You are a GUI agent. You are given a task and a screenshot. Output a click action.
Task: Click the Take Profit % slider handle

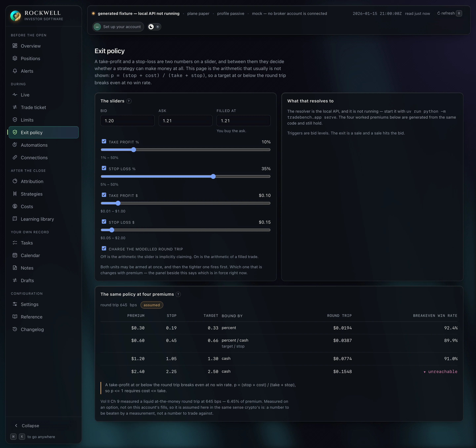pos(134,150)
